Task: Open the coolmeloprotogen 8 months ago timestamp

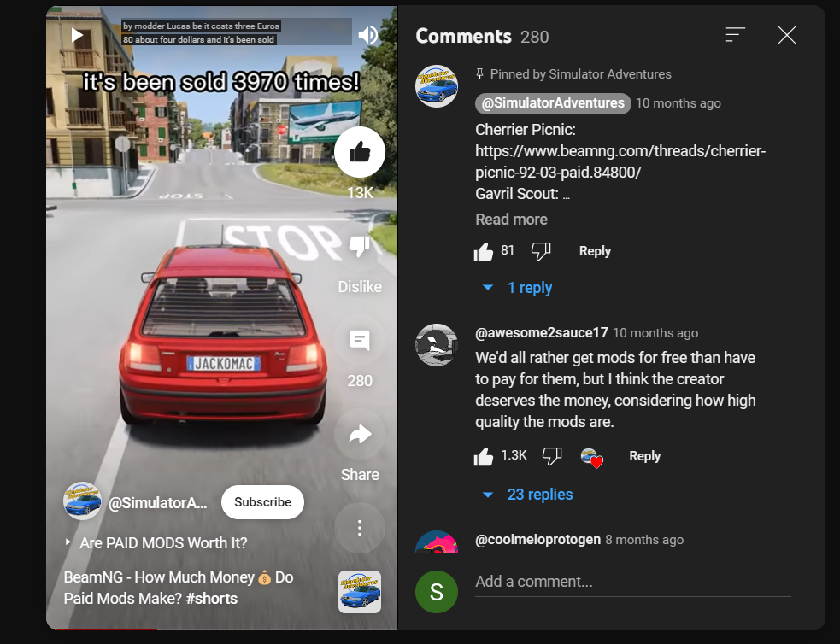Action: coord(644,540)
